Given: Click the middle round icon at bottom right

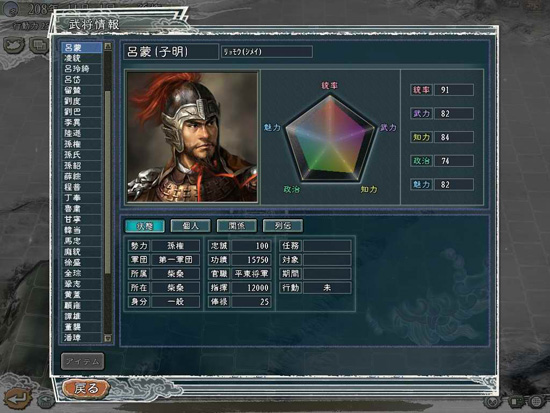Looking at the screenshot, I should [x=516, y=401].
